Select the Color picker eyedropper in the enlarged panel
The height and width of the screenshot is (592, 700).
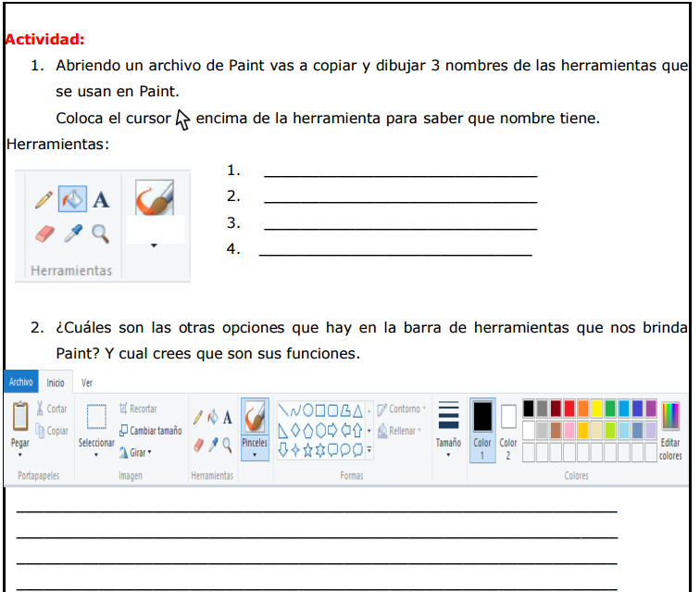(x=73, y=233)
